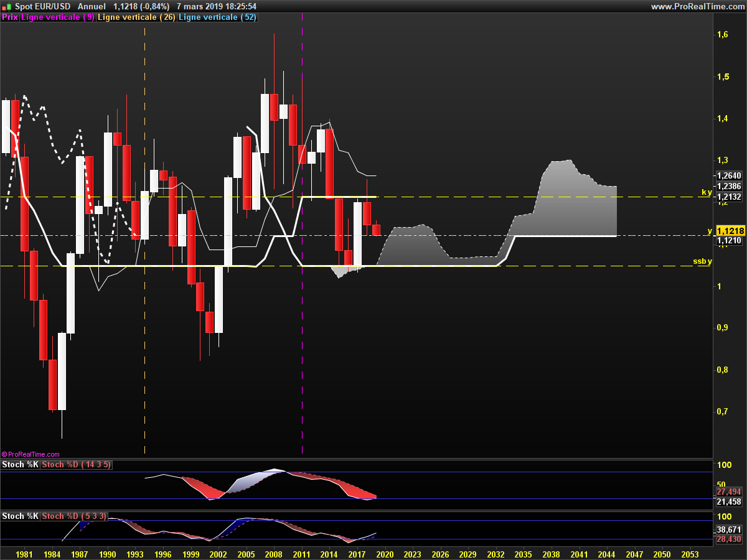Image resolution: width=747 pixels, height=560 pixels.
Task: Click year 2008 on the time axis
Action: [274, 554]
